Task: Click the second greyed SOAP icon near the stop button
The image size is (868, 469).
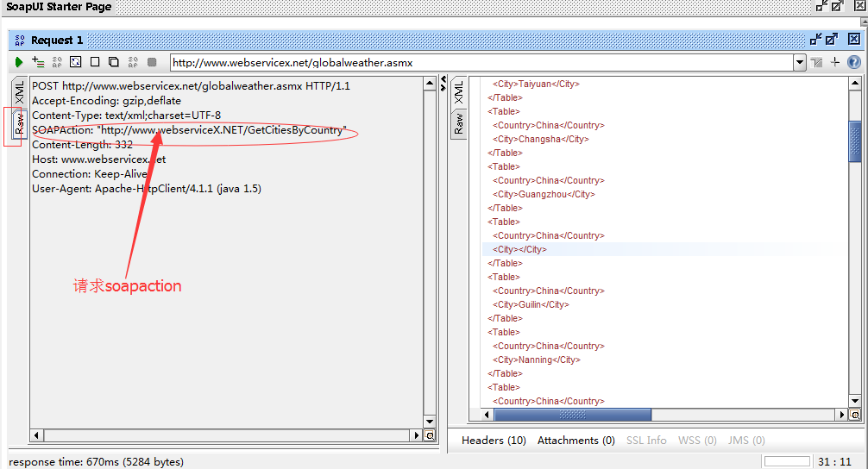Action: click(x=133, y=62)
